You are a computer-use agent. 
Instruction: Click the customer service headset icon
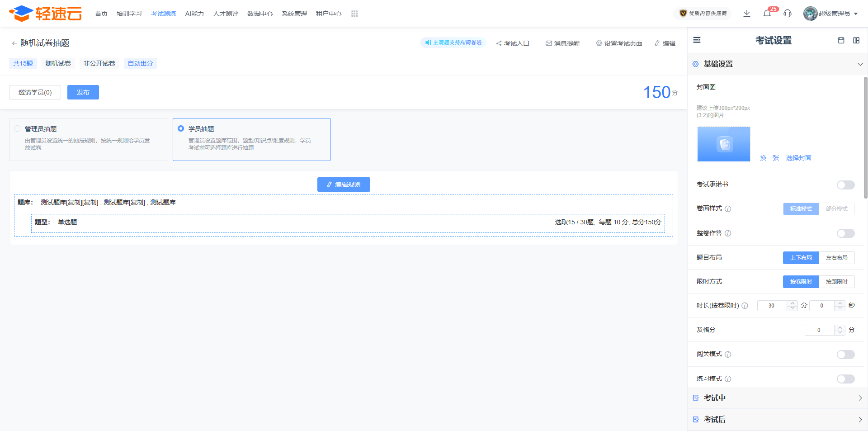coord(788,14)
